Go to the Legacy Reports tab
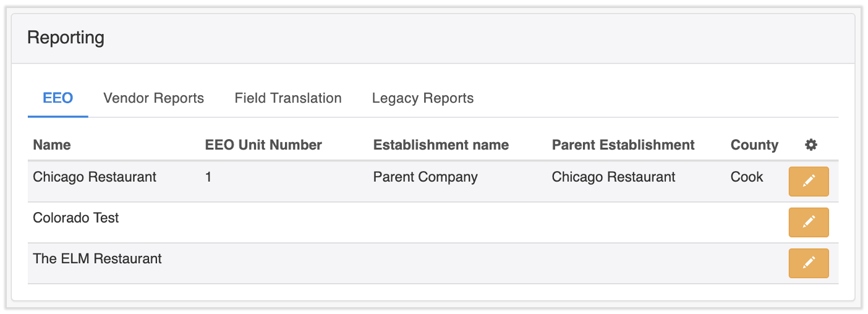 point(423,98)
